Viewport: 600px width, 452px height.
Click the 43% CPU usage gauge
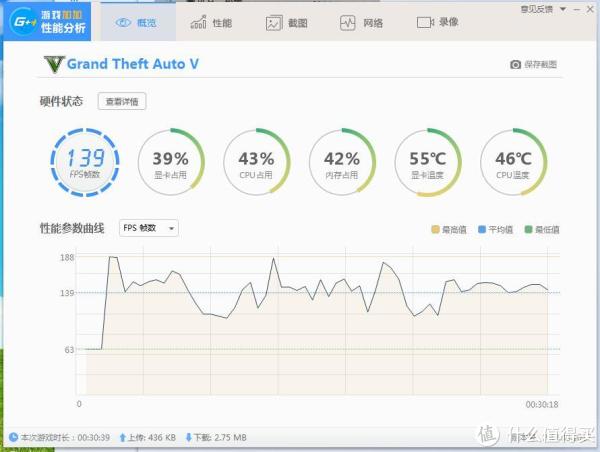[256, 162]
